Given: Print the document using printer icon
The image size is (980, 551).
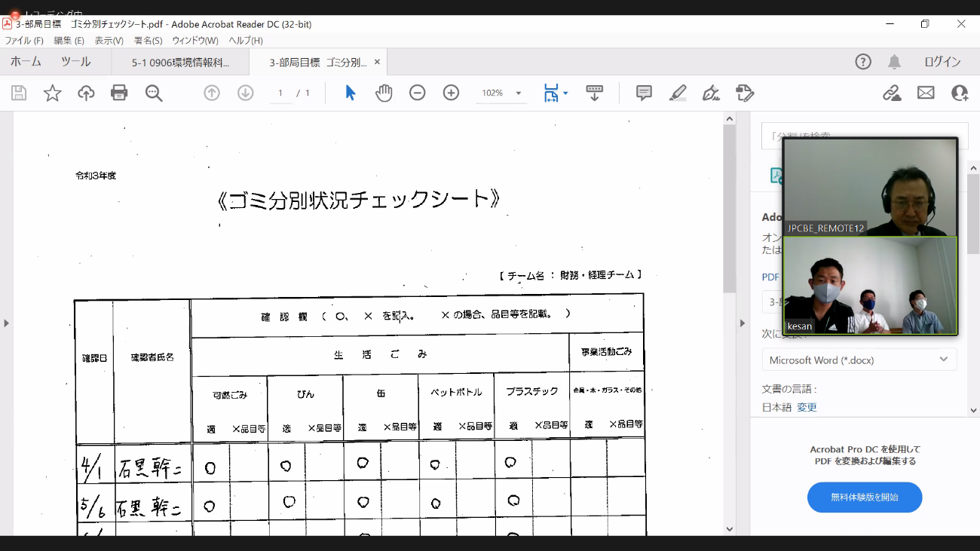Looking at the screenshot, I should click(119, 93).
